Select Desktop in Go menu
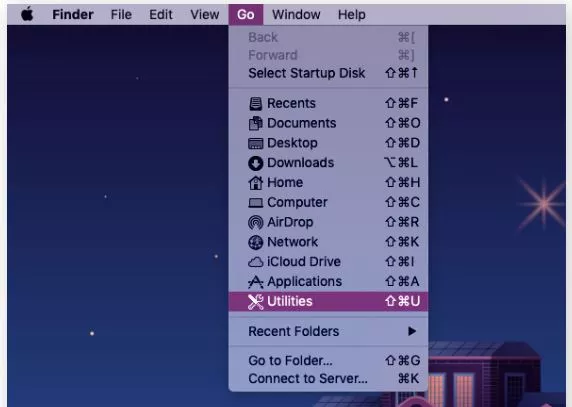The image size is (572, 407). tap(328, 143)
